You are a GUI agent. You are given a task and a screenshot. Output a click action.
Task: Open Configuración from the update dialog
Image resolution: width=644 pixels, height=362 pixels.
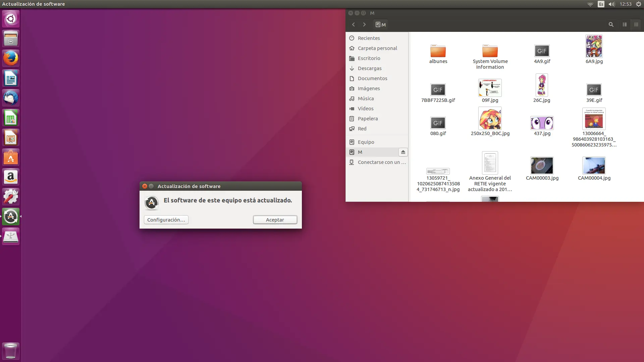pyautogui.click(x=166, y=220)
